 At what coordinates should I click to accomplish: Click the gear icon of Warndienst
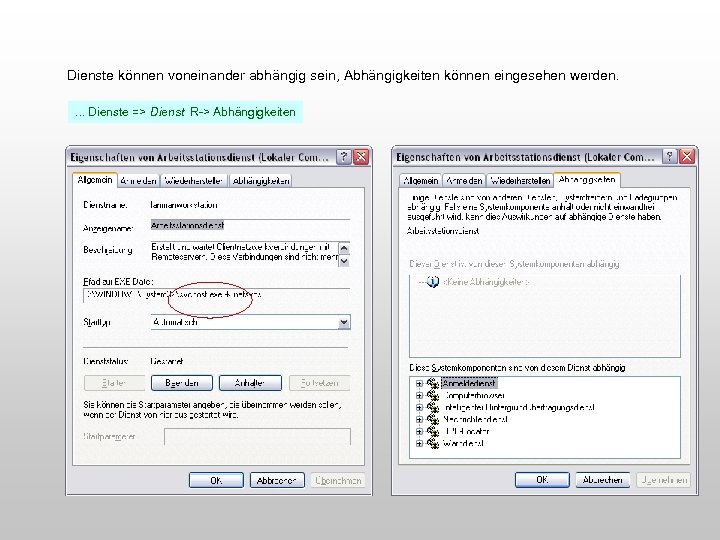click(433, 443)
